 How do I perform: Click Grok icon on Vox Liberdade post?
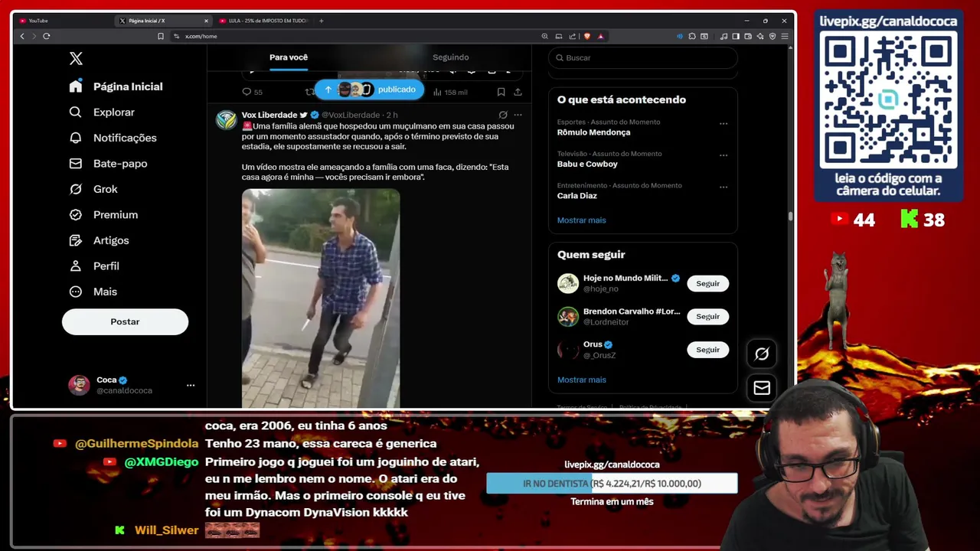click(x=503, y=115)
